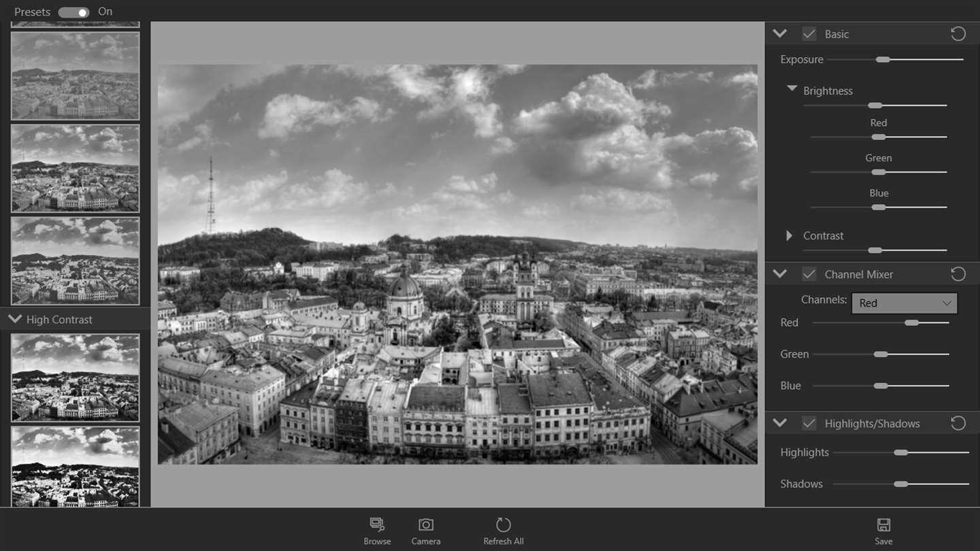Click the Exposure slider handle
The height and width of the screenshot is (551, 980).
[x=883, y=60]
